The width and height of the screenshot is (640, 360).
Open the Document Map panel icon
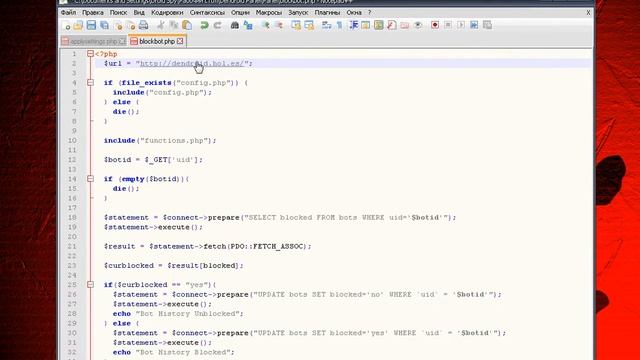pyautogui.click(x=379, y=25)
